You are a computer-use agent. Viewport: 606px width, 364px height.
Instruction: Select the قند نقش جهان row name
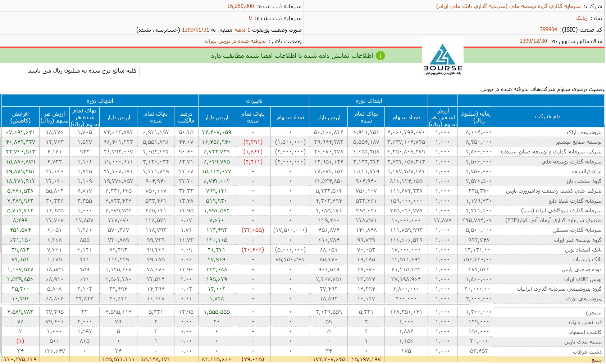pos(585,322)
